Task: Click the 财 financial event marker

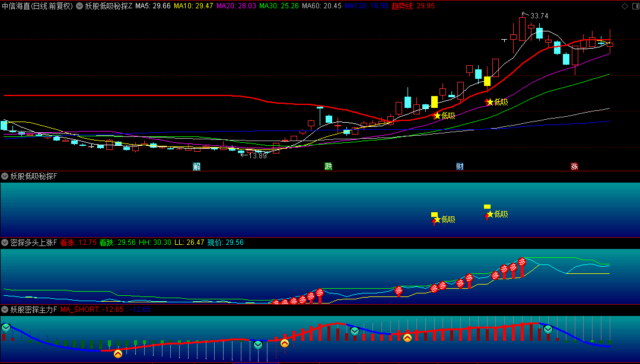Action: click(x=460, y=166)
